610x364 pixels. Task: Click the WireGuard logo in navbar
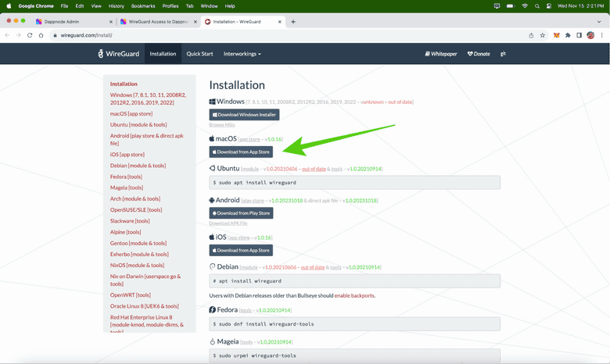120,54
